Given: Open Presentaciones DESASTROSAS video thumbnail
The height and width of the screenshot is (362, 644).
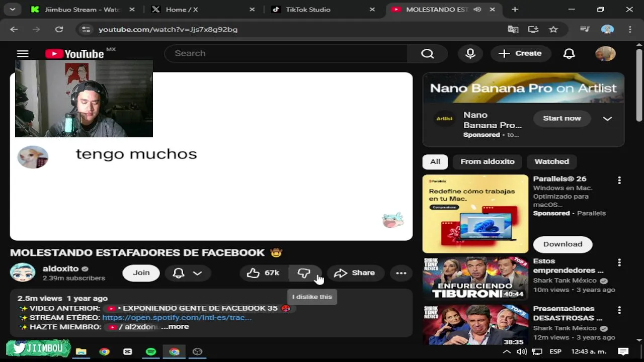Looking at the screenshot, I should (x=475, y=325).
